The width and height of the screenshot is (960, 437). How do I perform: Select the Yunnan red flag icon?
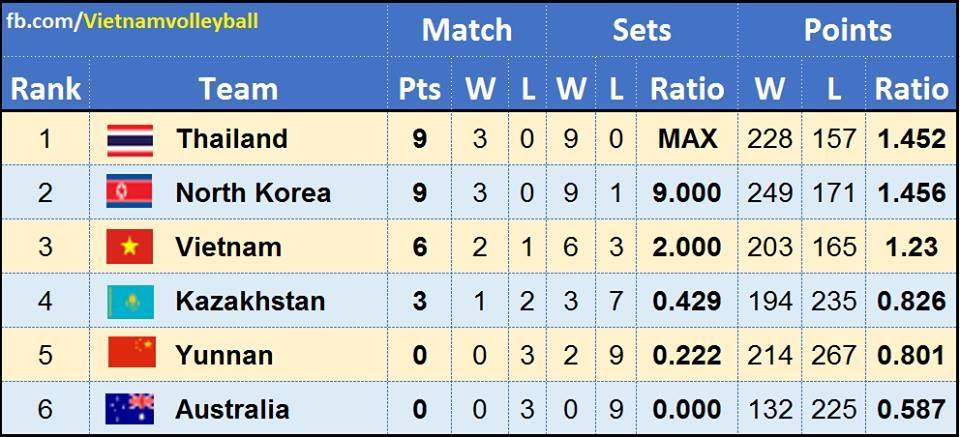[x=130, y=354]
